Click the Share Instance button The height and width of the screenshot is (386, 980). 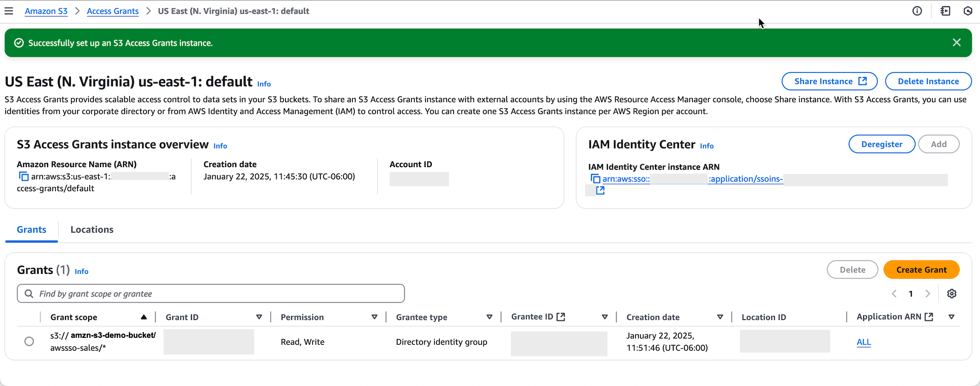pyautogui.click(x=829, y=81)
